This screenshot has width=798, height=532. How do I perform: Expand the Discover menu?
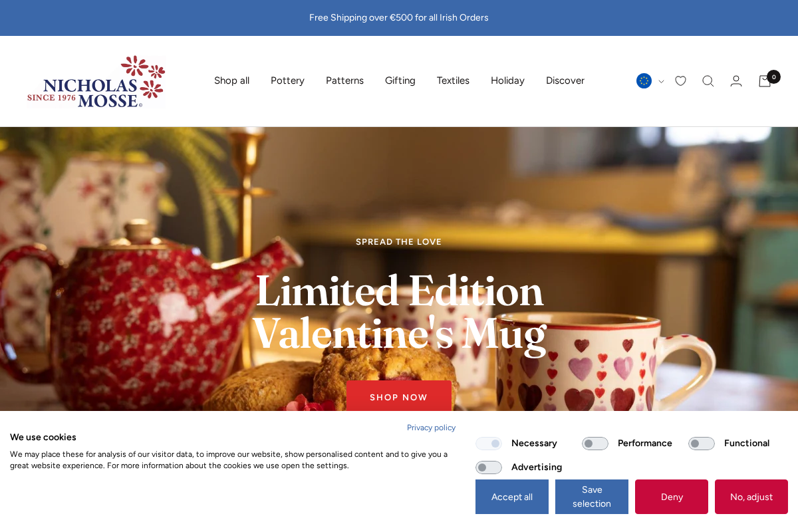pyautogui.click(x=565, y=80)
